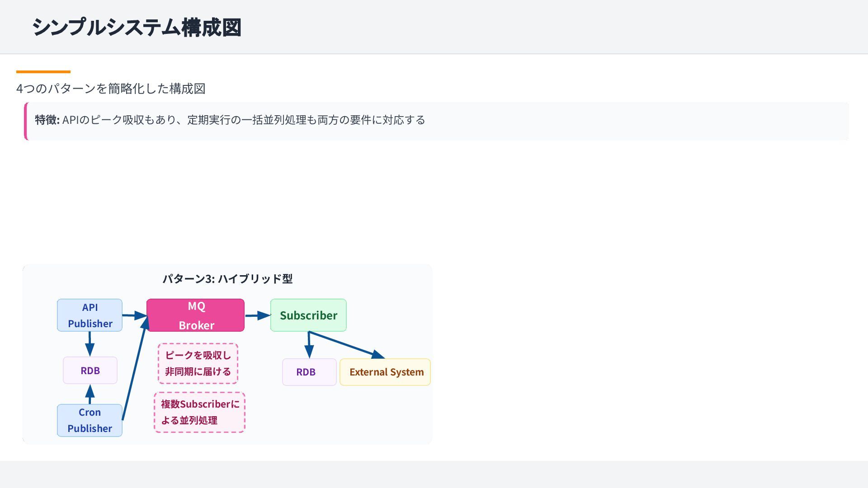This screenshot has height=488, width=868.
Task: Click the 4つのパターン subtitle text
Action: [x=111, y=89]
